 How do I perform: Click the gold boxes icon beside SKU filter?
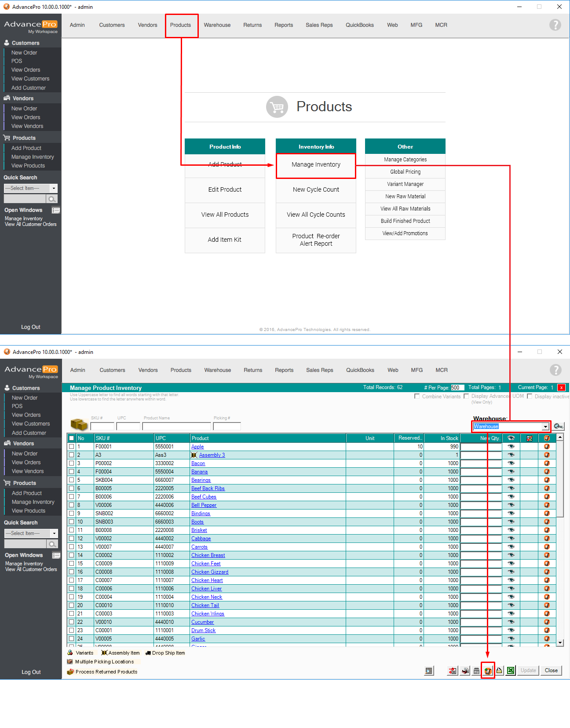tap(79, 424)
